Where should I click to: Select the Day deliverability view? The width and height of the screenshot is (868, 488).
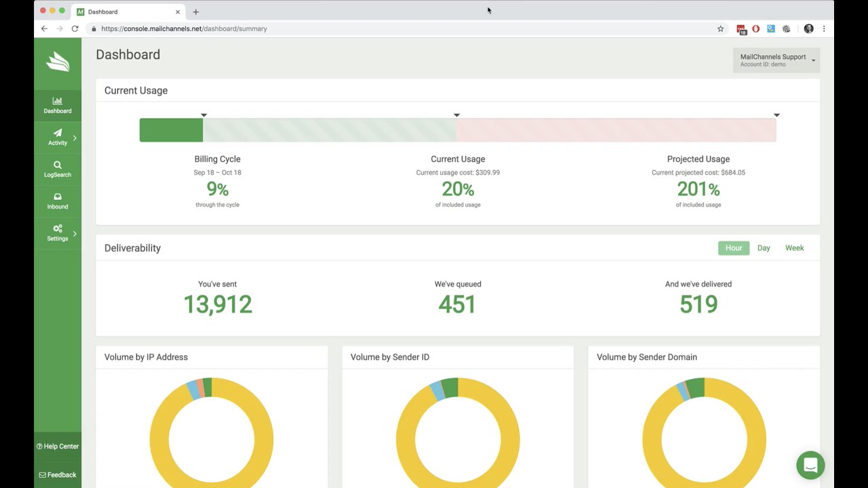pyautogui.click(x=764, y=248)
